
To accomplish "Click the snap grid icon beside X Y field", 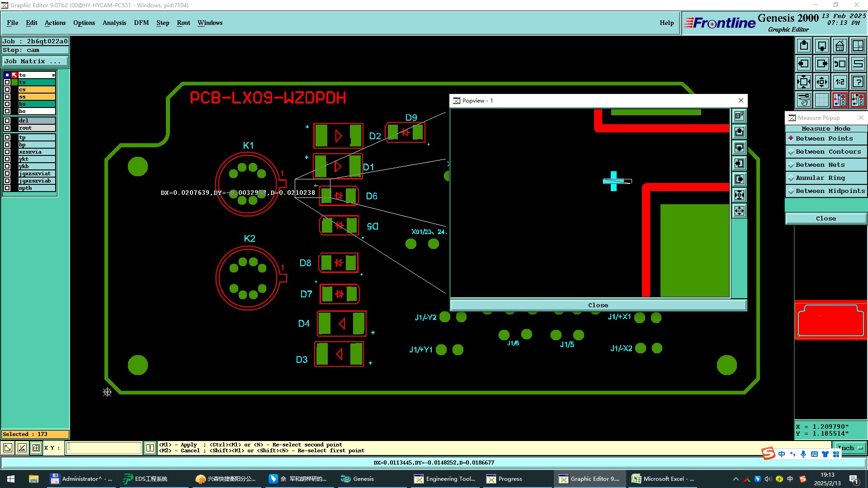I will (36, 448).
